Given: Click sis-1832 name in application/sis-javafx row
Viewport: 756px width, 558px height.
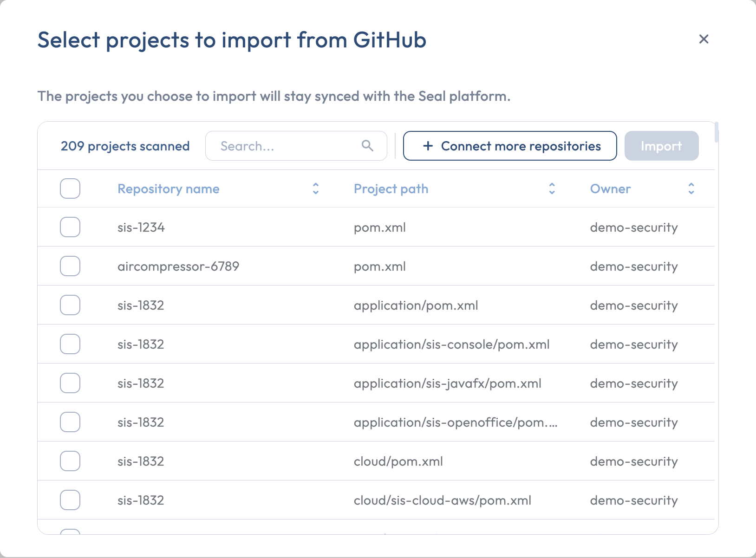Looking at the screenshot, I should pyautogui.click(x=141, y=383).
